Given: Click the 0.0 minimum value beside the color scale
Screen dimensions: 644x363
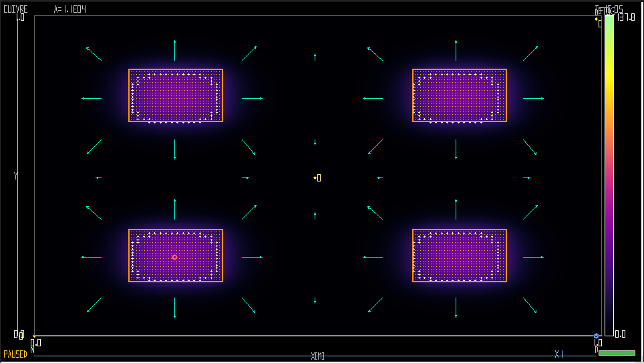Looking at the screenshot, I should (x=620, y=334).
